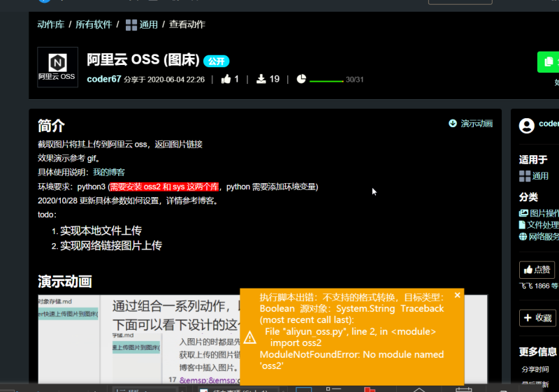Screen dimensions: 559x392
Task: Open author coder67 profile link
Action: (104, 79)
